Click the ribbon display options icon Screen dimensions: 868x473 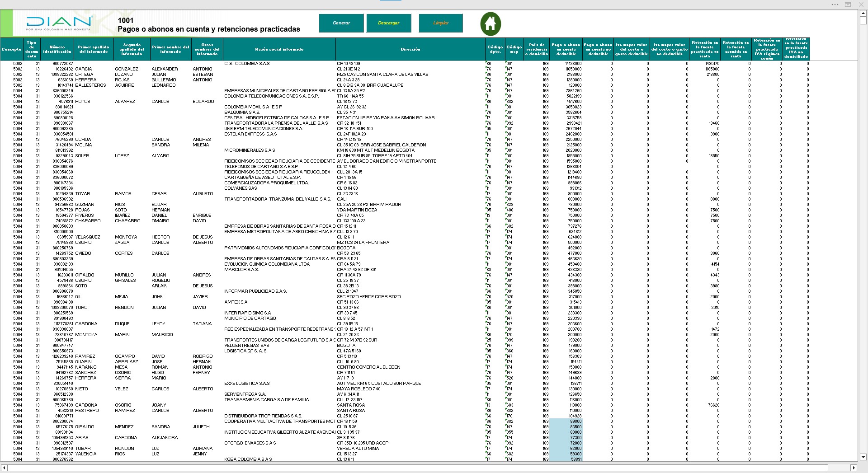tap(848, 5)
